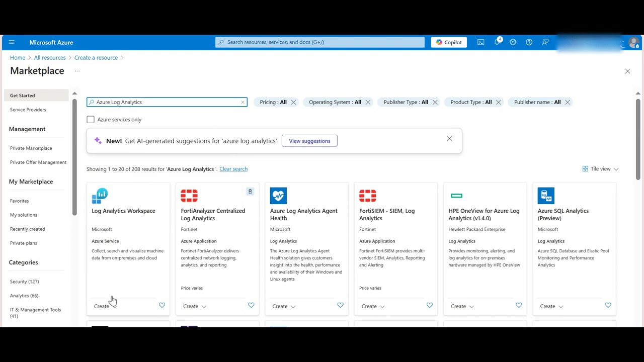644x362 pixels.
Task: Close the Marketplace blade
Action: [x=627, y=71]
